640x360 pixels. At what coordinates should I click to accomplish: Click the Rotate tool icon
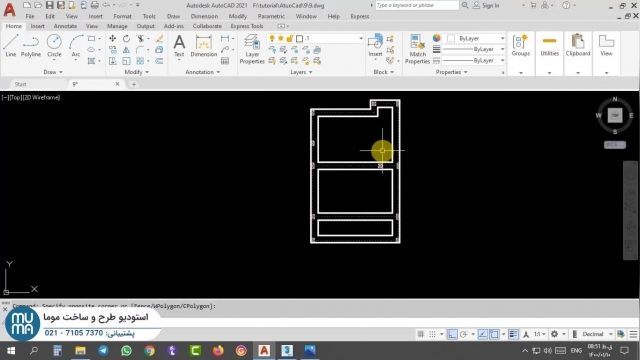click(127, 38)
